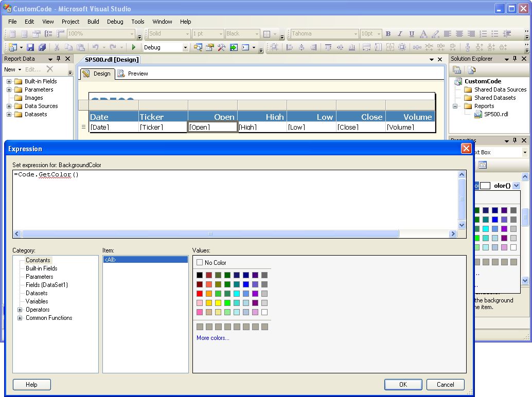532x397 pixels.
Task: Click the Save All icon
Action: click(x=42, y=47)
